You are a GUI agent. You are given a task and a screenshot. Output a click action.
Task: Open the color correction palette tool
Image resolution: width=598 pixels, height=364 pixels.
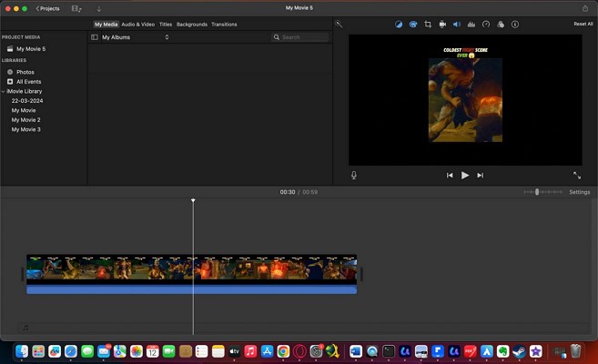click(x=413, y=25)
